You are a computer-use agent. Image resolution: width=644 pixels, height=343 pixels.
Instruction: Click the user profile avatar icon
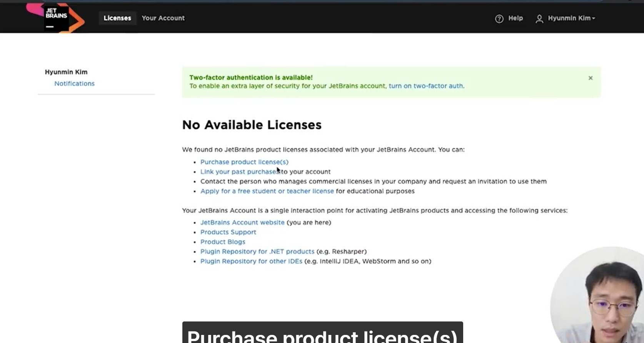[539, 18]
